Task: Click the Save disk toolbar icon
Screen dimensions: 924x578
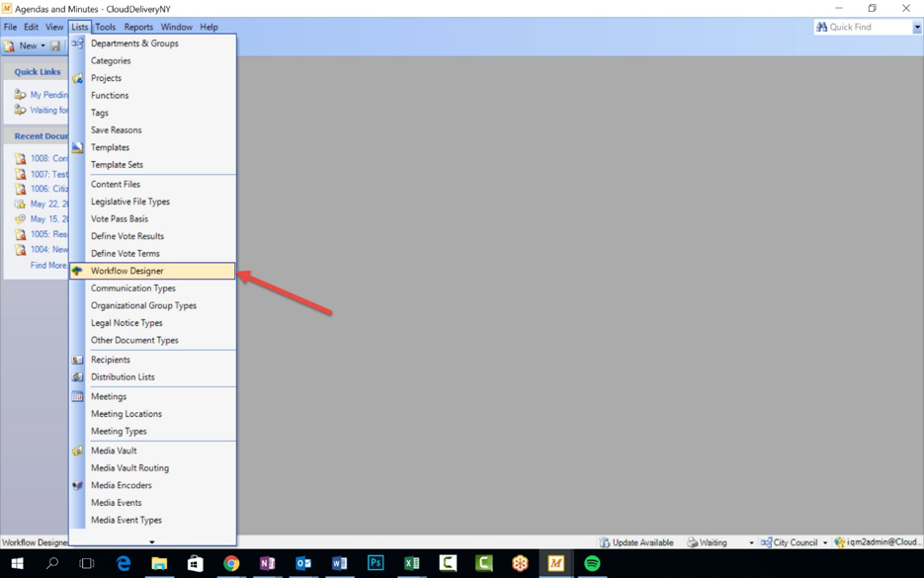Action: [54, 46]
